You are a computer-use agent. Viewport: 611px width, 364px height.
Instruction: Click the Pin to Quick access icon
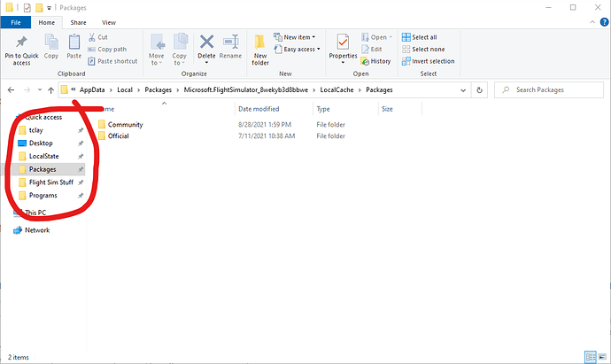20,44
